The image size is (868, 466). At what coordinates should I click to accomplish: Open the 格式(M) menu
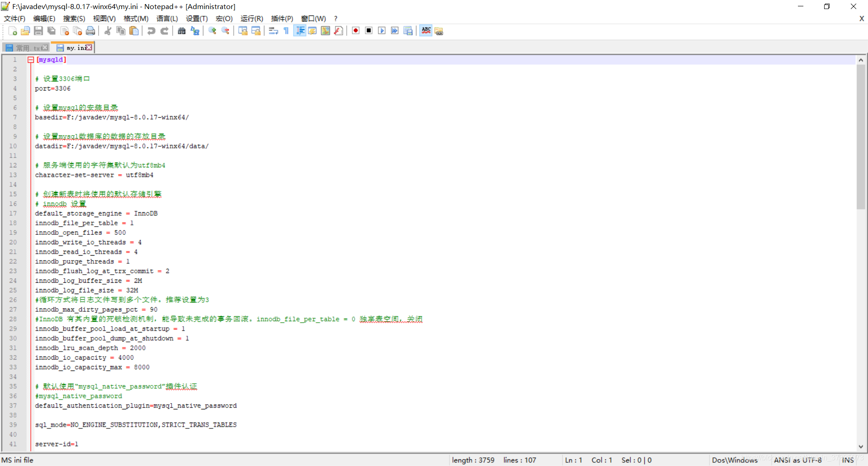pos(136,19)
